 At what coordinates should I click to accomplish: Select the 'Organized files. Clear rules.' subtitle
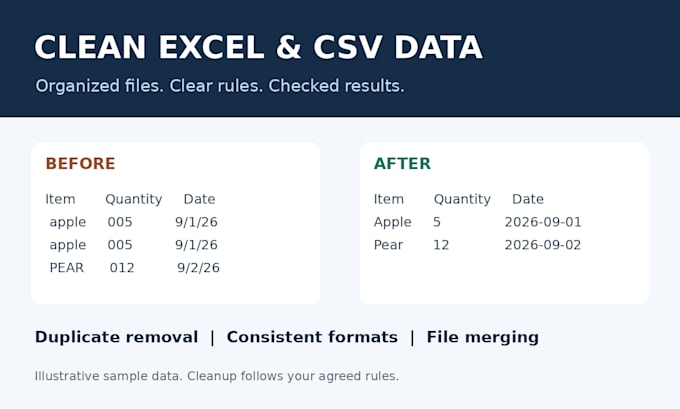point(219,86)
